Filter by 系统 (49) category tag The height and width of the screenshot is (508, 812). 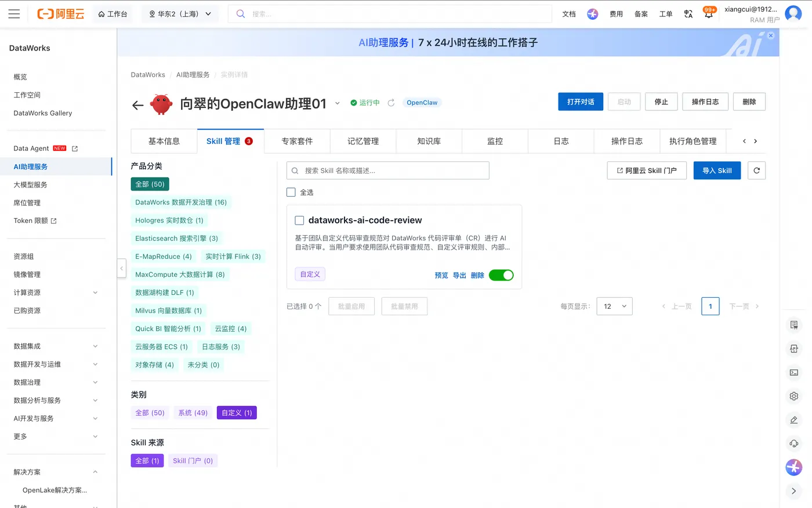193,413
